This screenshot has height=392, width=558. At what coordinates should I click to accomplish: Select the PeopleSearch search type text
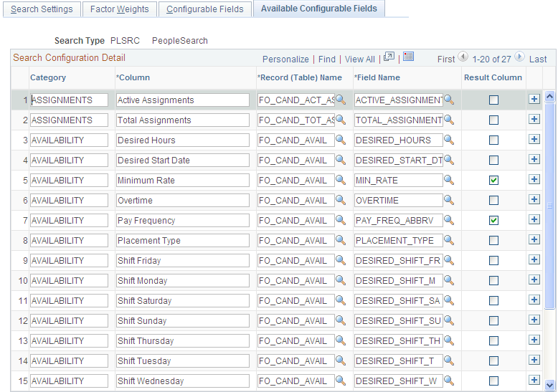click(x=180, y=41)
